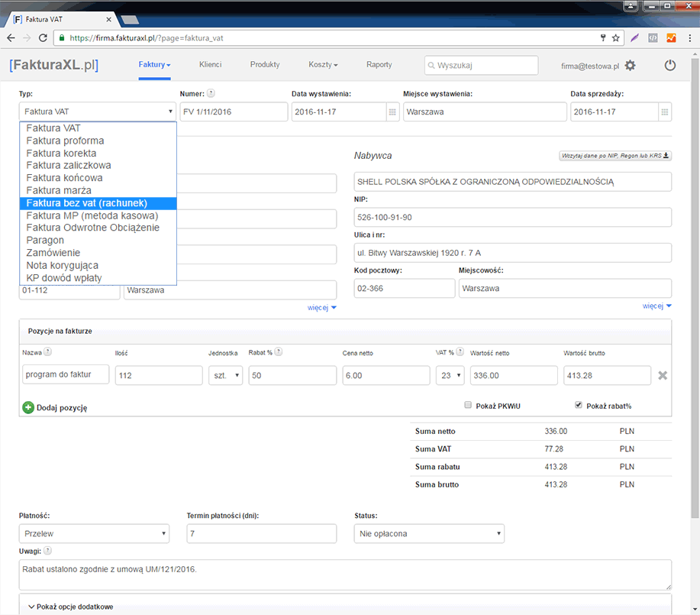Bookmark page with star icon
Screen dimensions: 700x615
click(615, 37)
